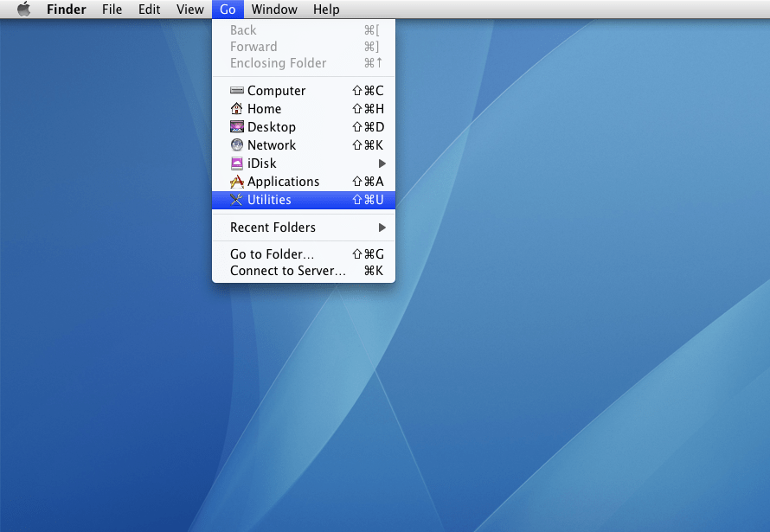Click the greyed-out Enclosing Folder entry
Screen dimensions: 770x532
[x=304, y=63]
